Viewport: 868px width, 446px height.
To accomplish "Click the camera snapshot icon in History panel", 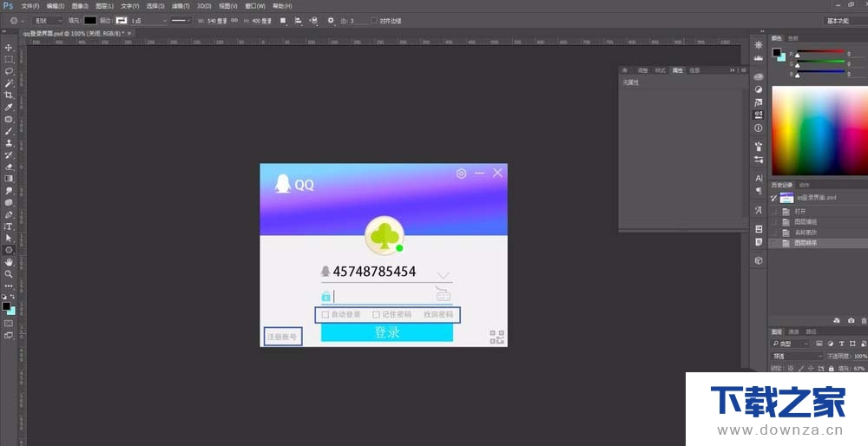I will pos(851,320).
